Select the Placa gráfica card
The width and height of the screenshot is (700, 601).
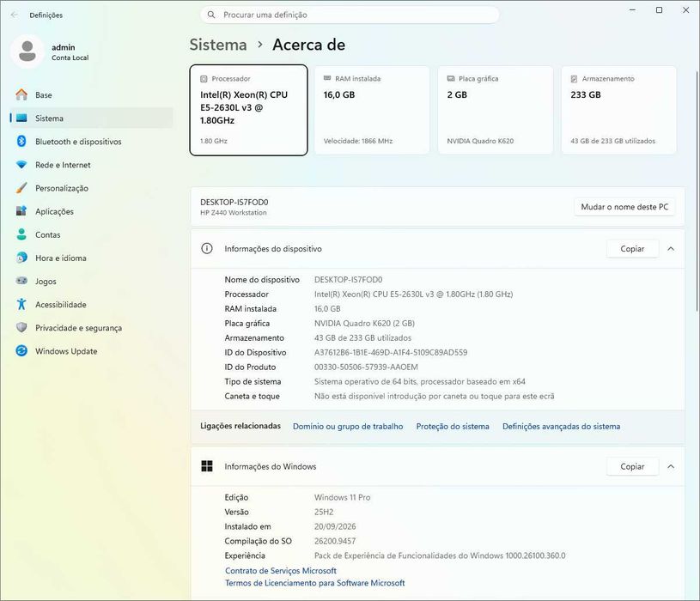(496, 110)
